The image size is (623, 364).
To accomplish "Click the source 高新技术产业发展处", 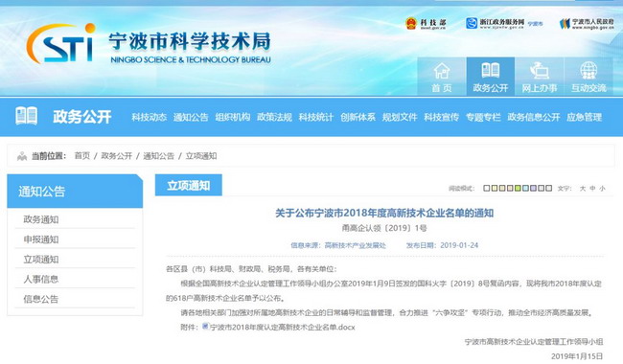I will click(x=356, y=245).
